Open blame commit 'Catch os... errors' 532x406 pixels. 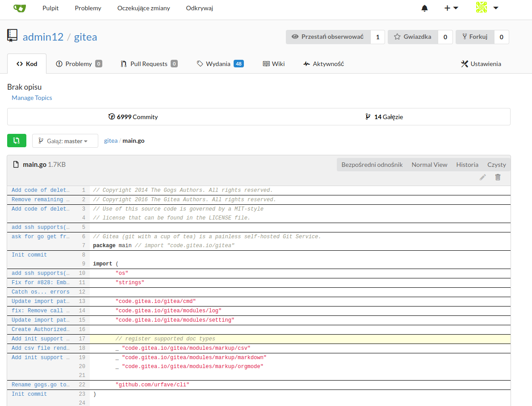pyautogui.click(x=40, y=292)
